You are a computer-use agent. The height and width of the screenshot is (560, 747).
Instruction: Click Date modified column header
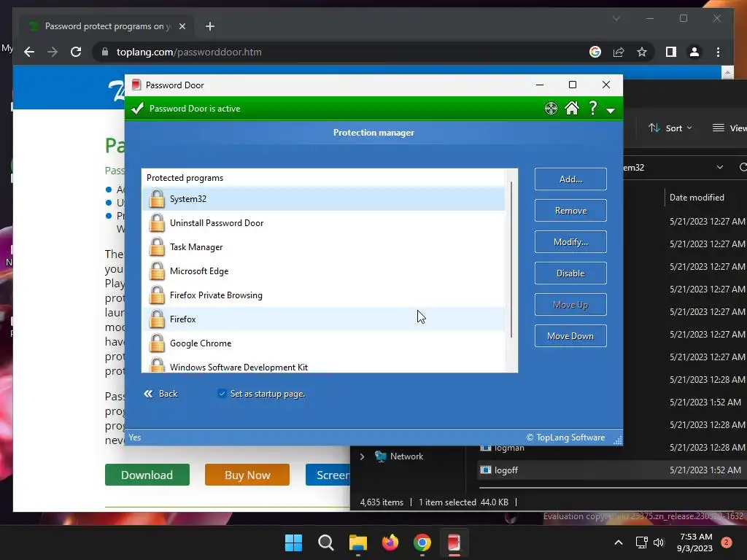[x=697, y=197]
